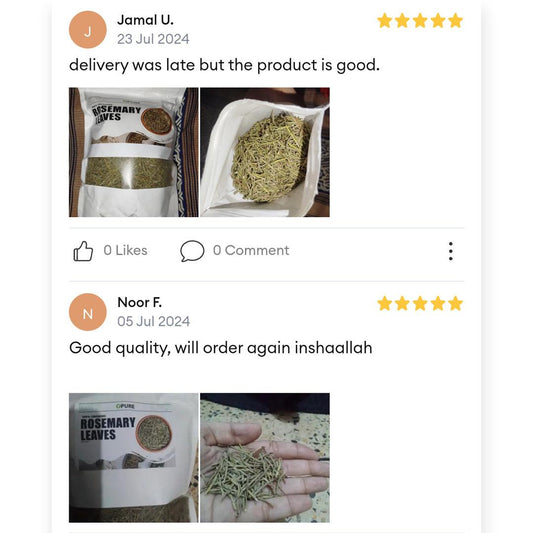Click Jamal U.'s orange J avatar

[88, 30]
